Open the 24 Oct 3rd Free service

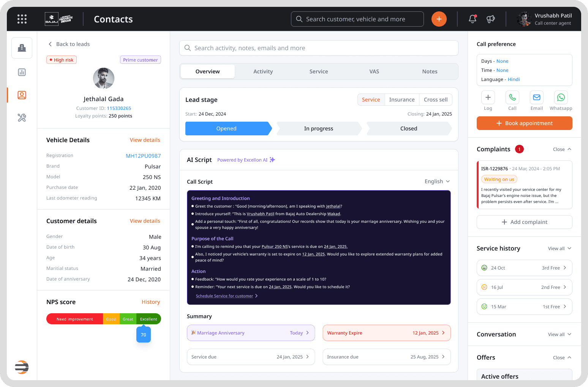coord(525,268)
